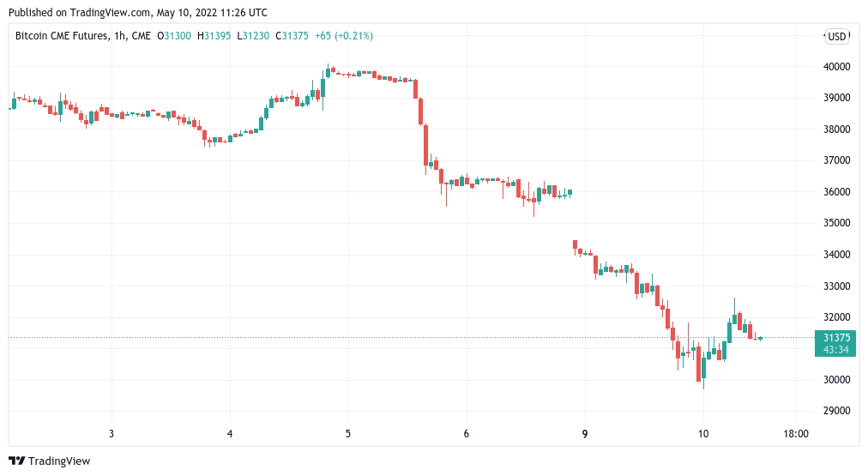Click the high value H31395
This screenshot has width=868, height=476.
click(217, 36)
